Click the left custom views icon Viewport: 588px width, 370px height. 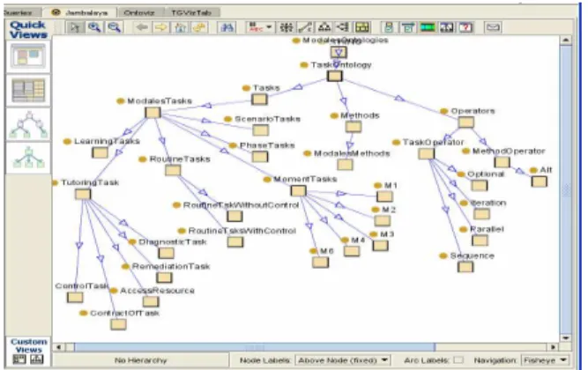[19, 359]
